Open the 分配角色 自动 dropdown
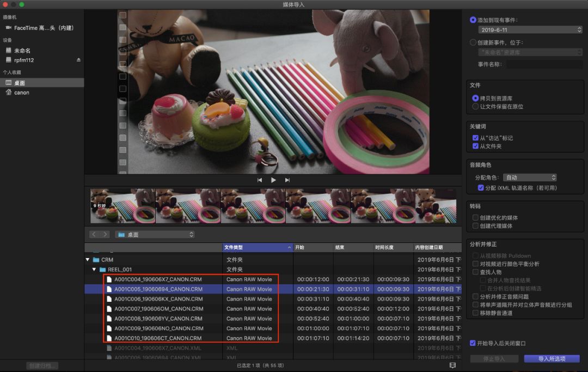 (x=530, y=178)
